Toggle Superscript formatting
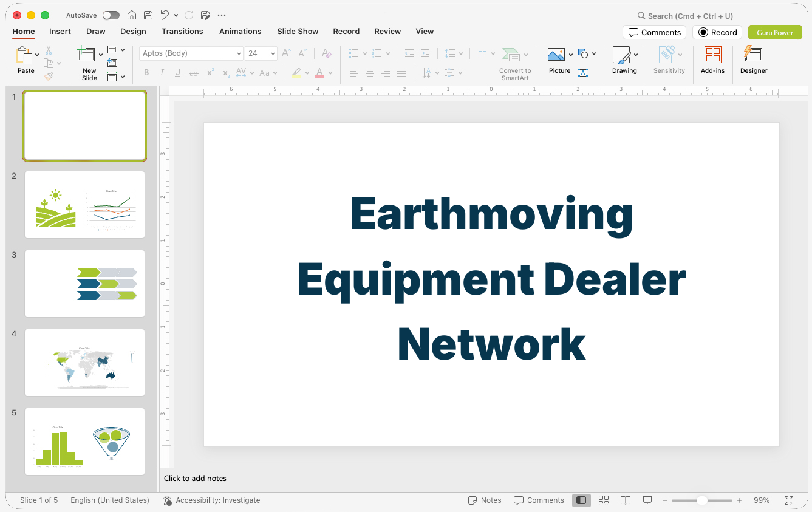812x512 pixels. point(210,73)
